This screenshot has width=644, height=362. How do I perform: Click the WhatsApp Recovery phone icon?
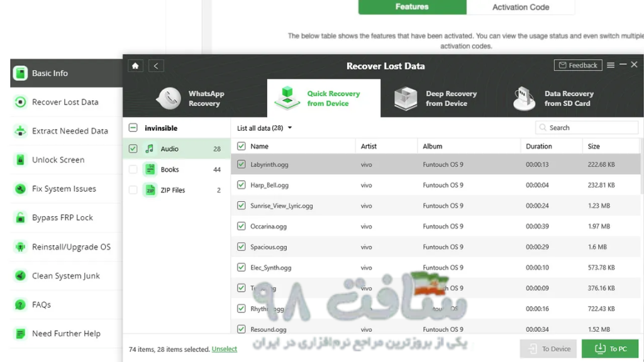click(169, 99)
